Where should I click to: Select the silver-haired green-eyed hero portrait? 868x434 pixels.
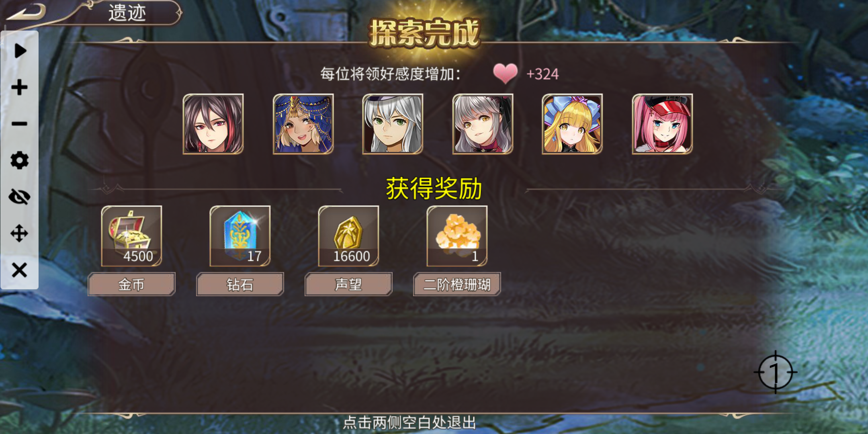393,124
